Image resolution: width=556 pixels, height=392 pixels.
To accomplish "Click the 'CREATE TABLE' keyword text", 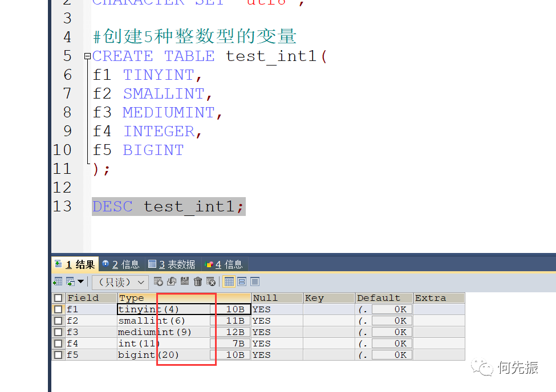I will pyautogui.click(x=153, y=56).
